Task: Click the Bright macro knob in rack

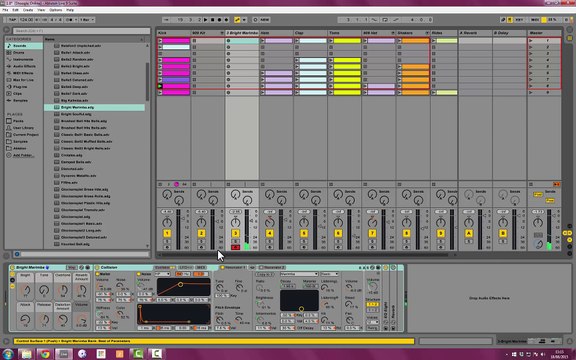Action: [25, 290]
